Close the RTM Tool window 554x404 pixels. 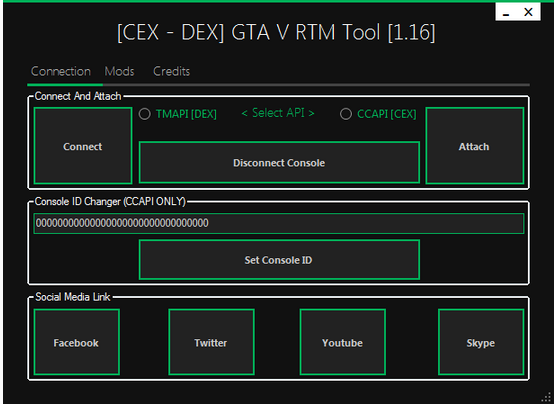pyautogui.click(x=528, y=12)
